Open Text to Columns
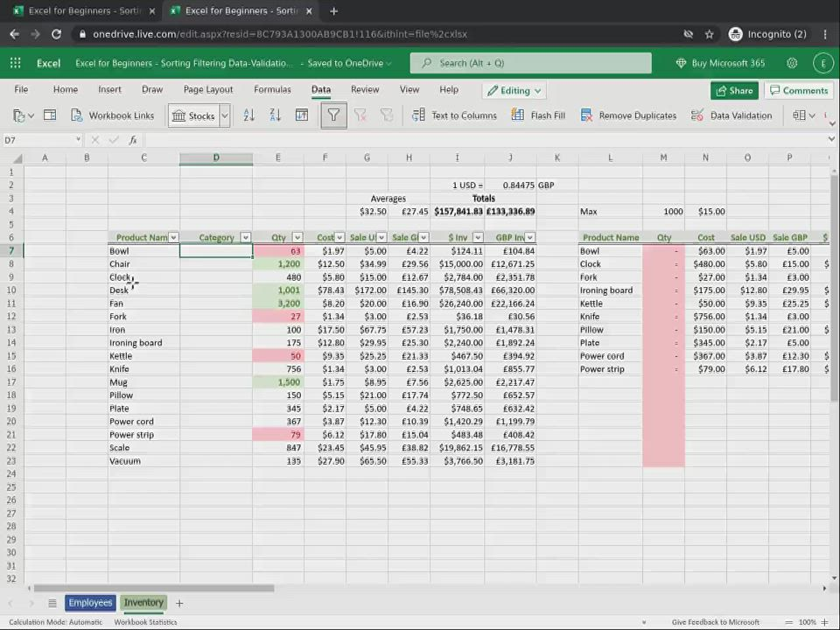 coord(454,115)
